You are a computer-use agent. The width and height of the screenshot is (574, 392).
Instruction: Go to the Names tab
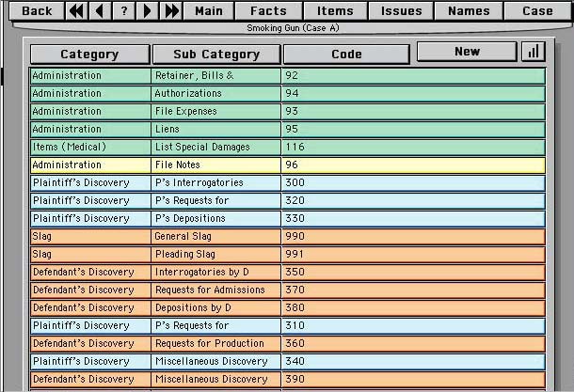point(469,11)
